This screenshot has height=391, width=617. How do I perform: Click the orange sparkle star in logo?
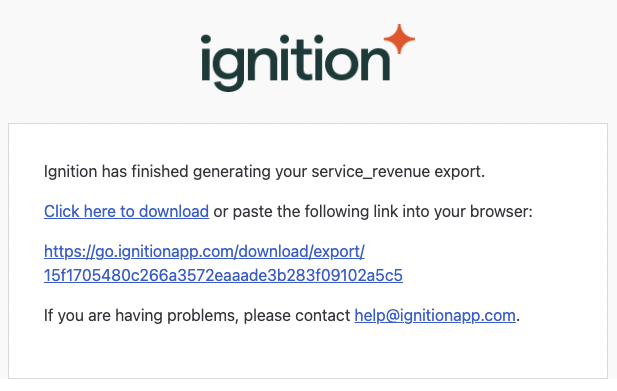point(399,39)
